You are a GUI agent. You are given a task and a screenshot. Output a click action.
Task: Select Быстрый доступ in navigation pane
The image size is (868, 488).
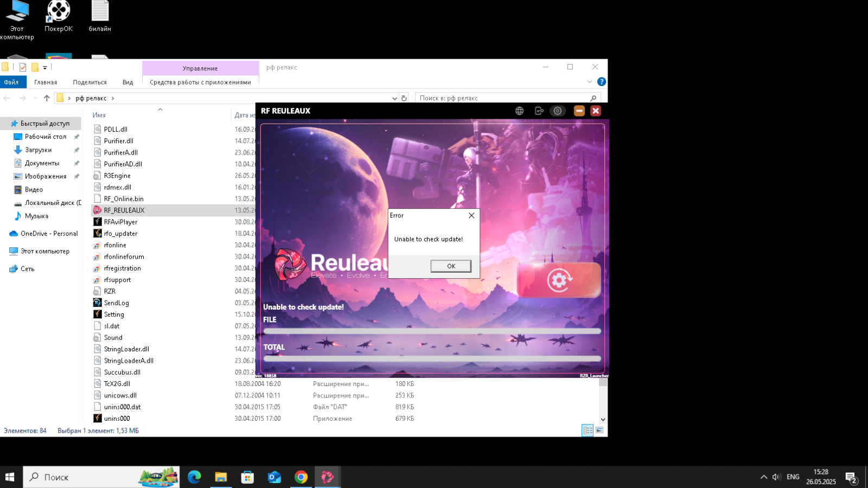(x=45, y=124)
